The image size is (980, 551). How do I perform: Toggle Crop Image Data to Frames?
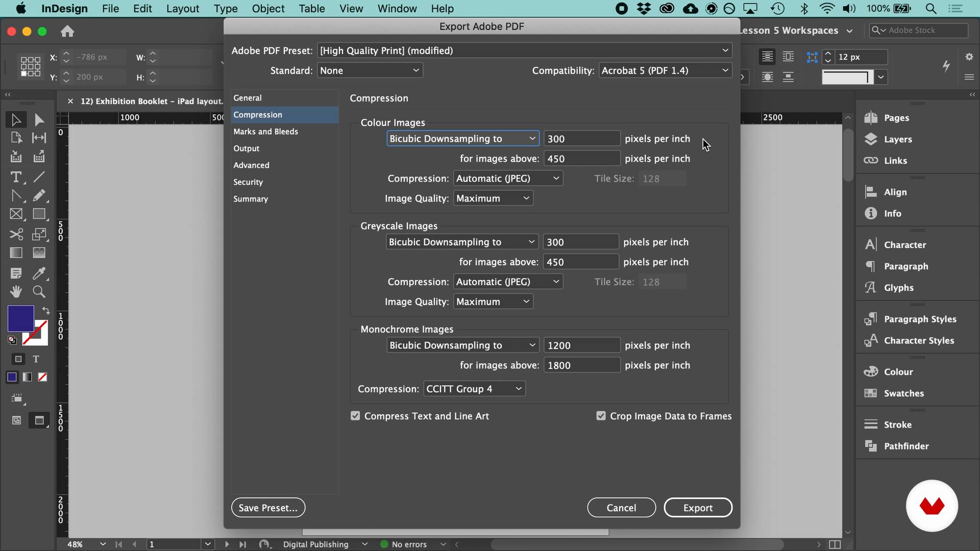[x=601, y=416]
